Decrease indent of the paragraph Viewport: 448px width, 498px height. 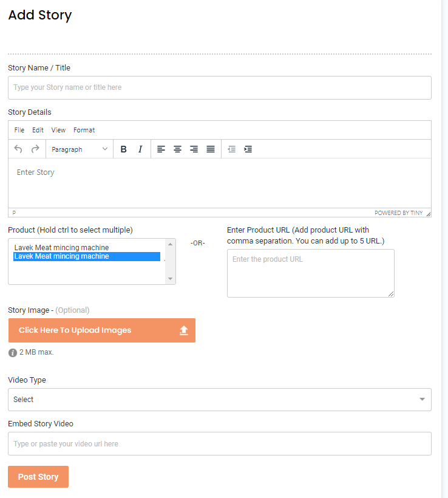[231, 149]
